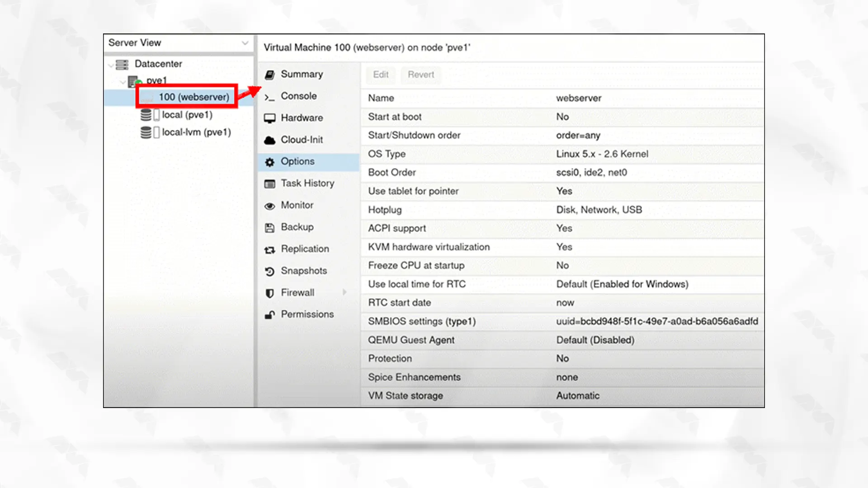This screenshot has height=488, width=868.
Task: Click Edit button for VM options
Action: [380, 75]
